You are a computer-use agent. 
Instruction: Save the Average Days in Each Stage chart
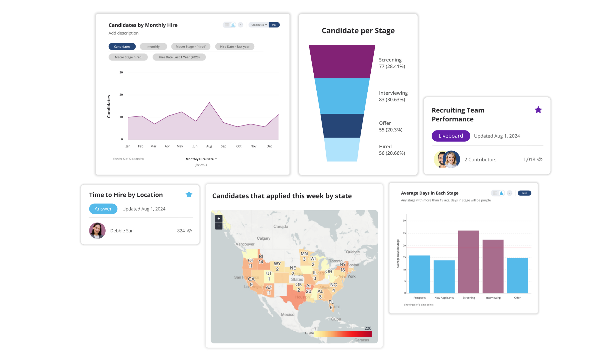(524, 193)
